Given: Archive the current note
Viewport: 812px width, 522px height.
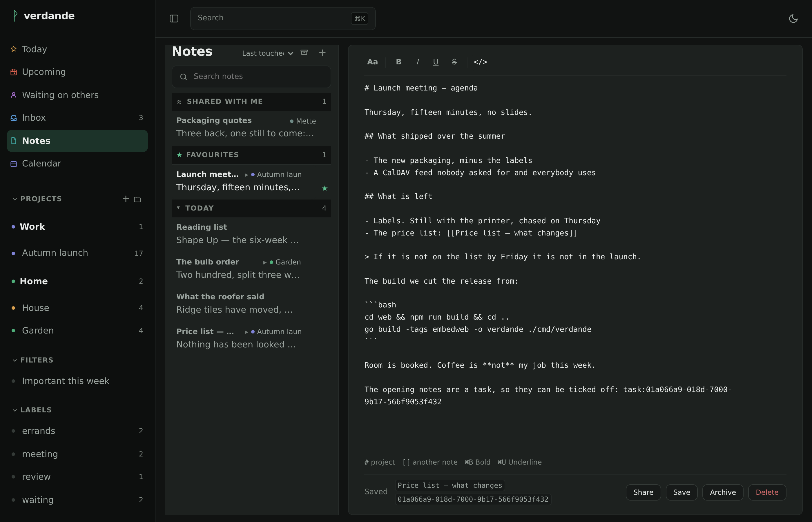Looking at the screenshot, I should (x=722, y=492).
